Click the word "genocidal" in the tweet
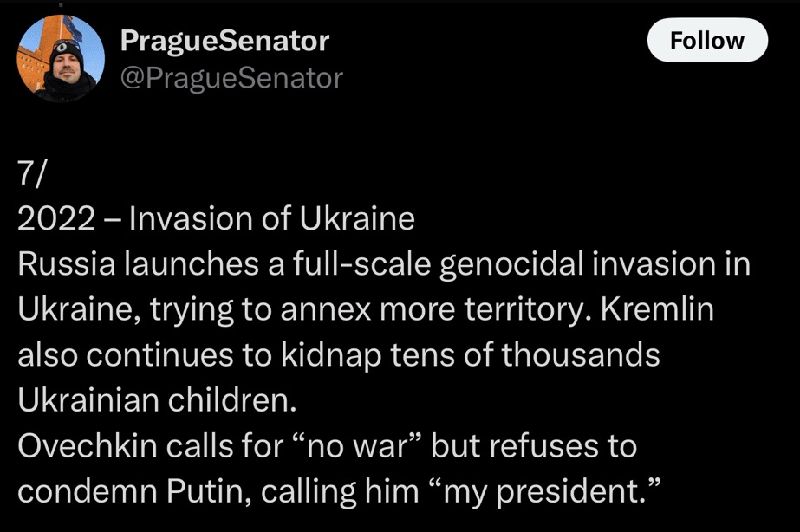 [514, 264]
